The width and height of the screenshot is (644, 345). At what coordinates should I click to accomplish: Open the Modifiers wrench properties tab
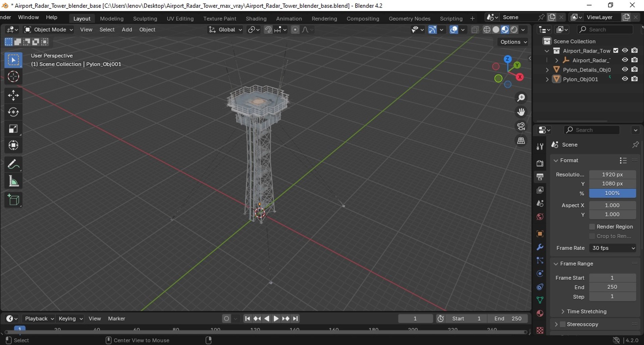click(540, 247)
